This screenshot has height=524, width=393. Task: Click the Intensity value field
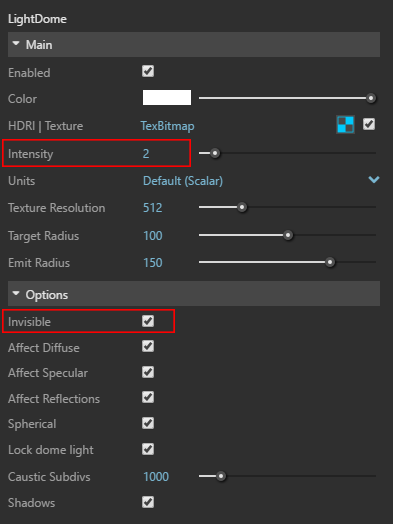coord(146,154)
